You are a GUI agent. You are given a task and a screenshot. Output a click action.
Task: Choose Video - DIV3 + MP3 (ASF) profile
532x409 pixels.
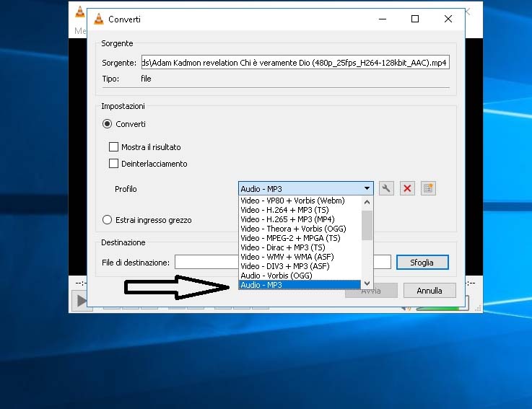(x=300, y=266)
